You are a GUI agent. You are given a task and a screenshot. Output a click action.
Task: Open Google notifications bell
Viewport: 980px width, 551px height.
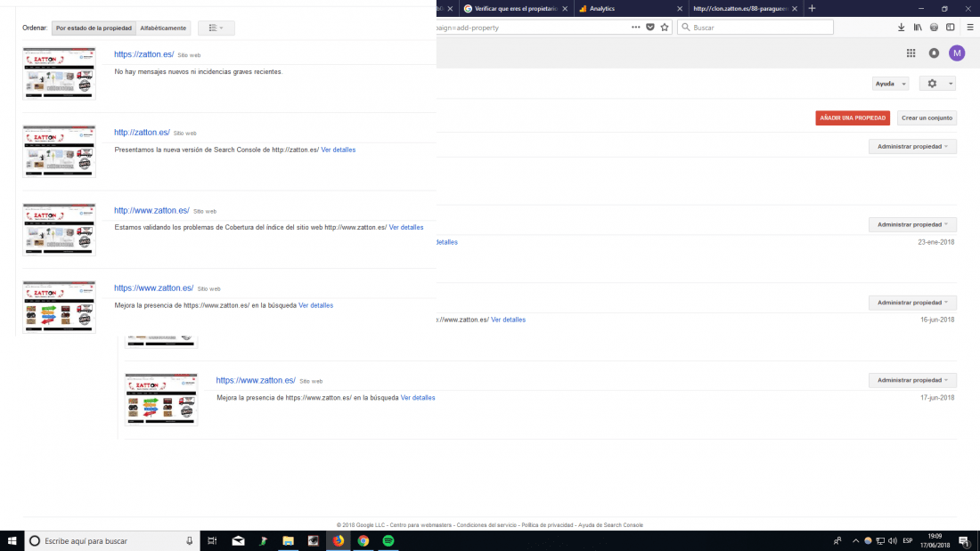934,53
